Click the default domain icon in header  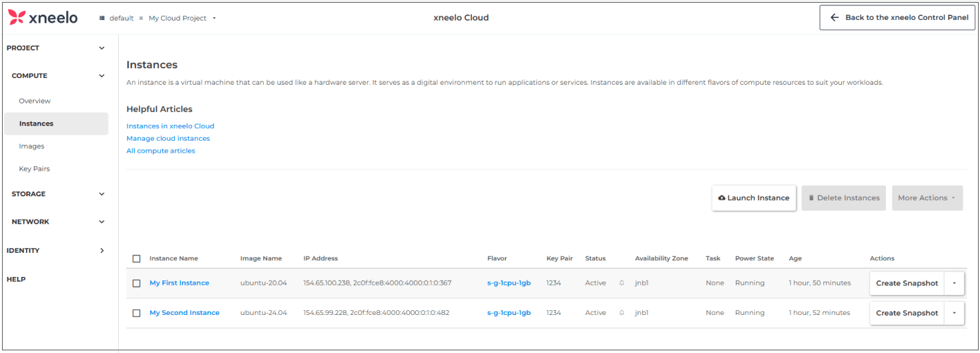[x=102, y=18]
